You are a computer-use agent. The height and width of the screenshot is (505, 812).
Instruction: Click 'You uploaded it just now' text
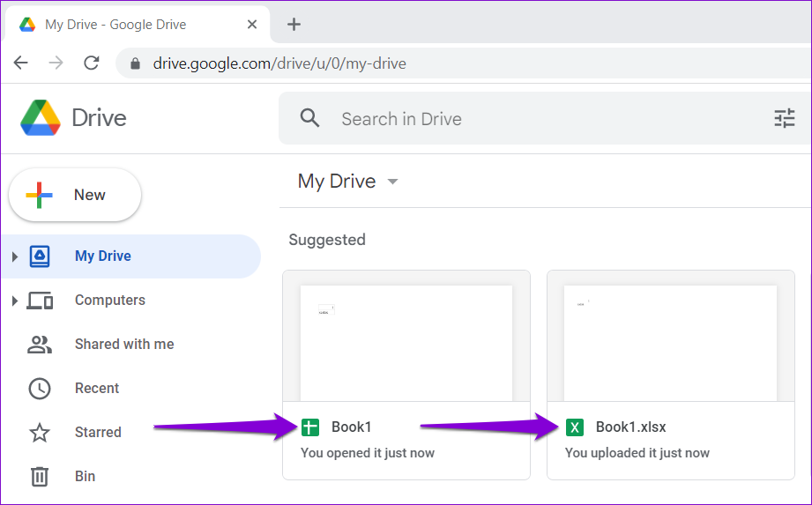pyautogui.click(x=637, y=453)
